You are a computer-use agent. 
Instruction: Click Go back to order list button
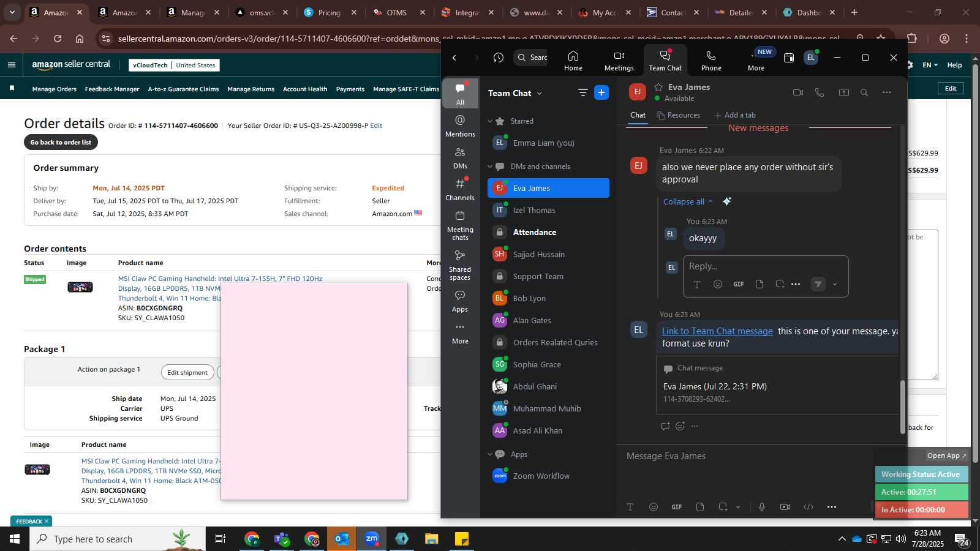61,142
